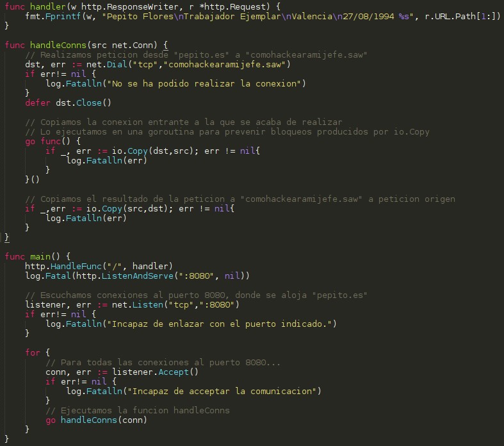Click string 'No se ha podido realizar la conexion'

pos(204,83)
